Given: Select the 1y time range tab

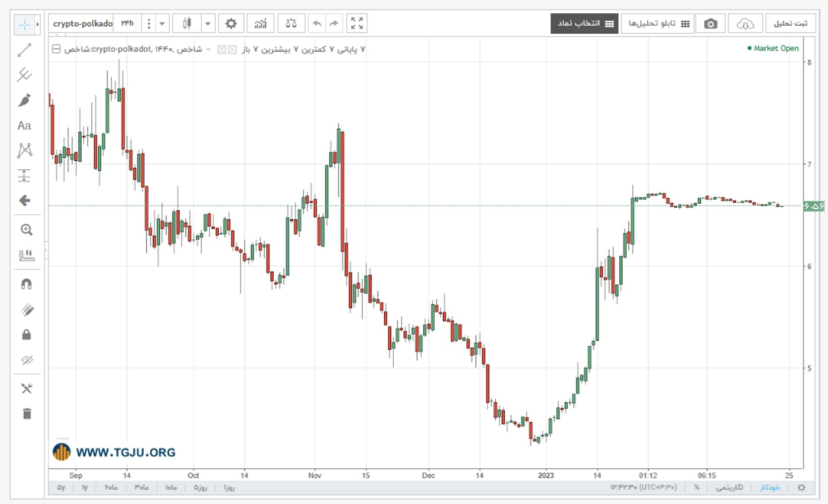Looking at the screenshot, I should 85,487.
